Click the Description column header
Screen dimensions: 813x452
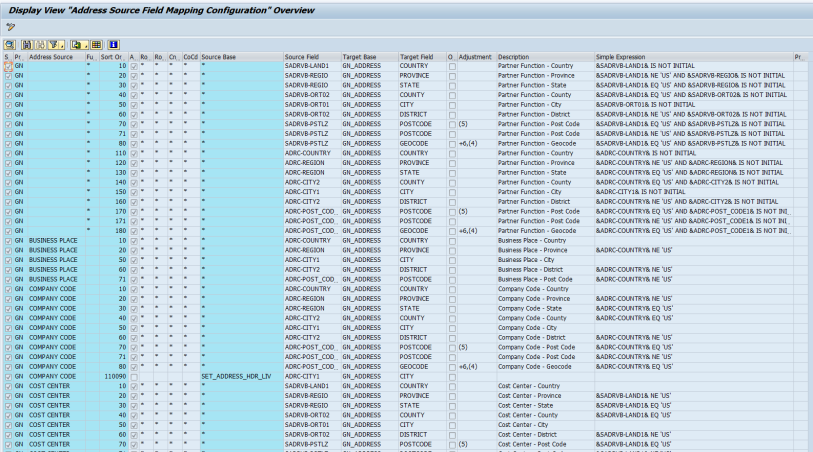pos(515,57)
